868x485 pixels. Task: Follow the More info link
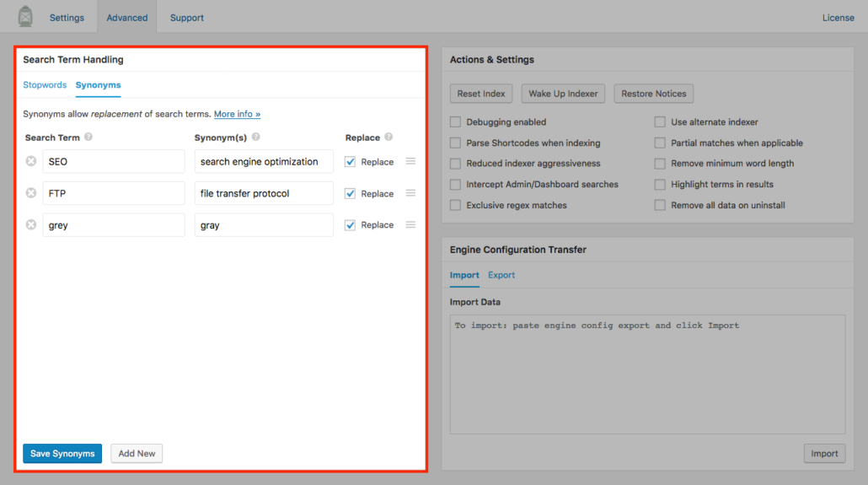pyautogui.click(x=238, y=114)
